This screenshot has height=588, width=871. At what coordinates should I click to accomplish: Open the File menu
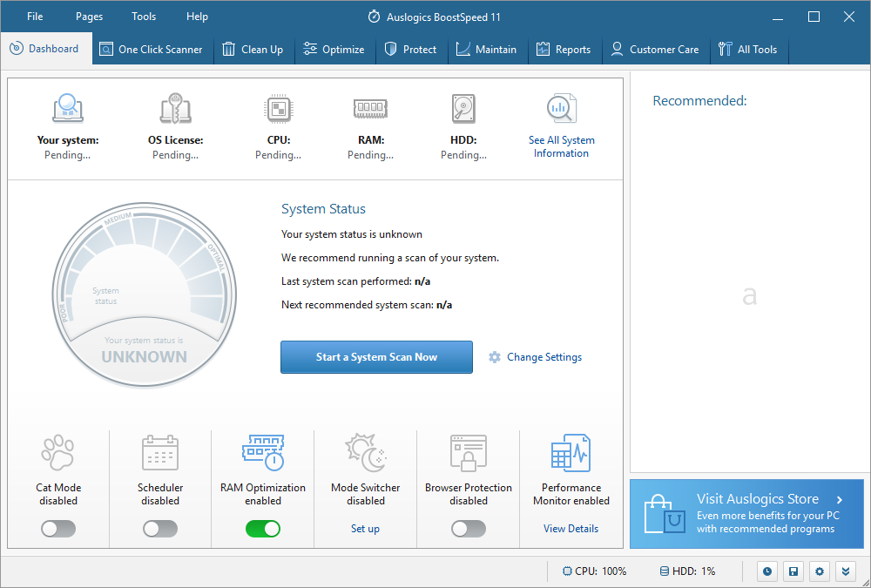point(35,17)
